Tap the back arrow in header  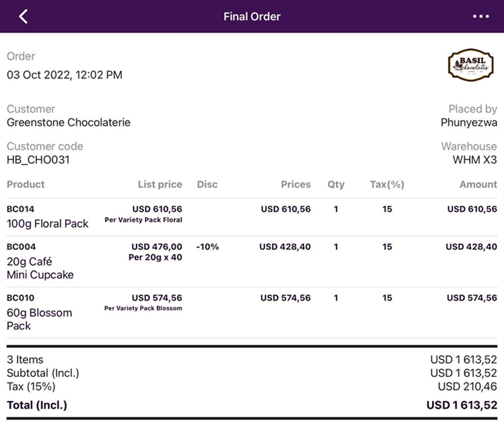24,17
